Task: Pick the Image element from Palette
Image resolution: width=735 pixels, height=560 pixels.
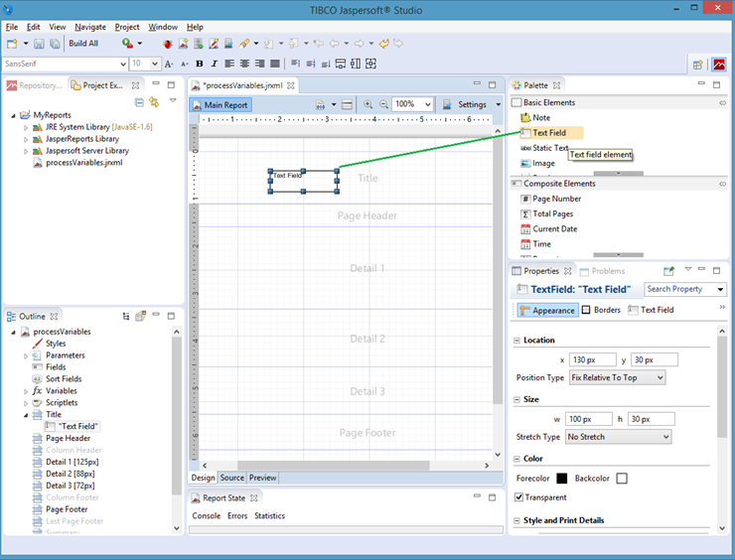Action: tap(542, 163)
